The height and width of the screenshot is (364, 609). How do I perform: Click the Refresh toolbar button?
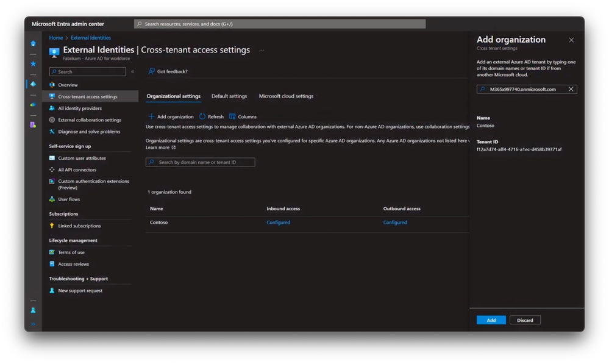(212, 116)
